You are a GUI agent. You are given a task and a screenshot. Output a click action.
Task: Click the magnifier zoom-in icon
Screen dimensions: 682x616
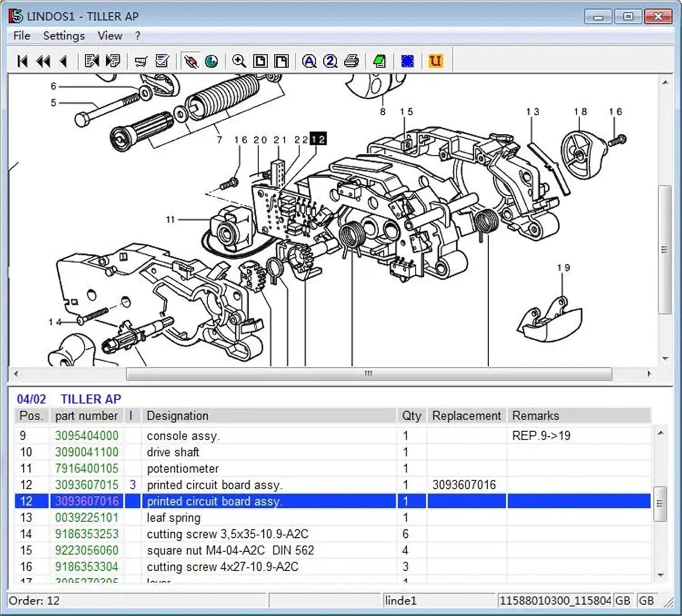pos(239,61)
